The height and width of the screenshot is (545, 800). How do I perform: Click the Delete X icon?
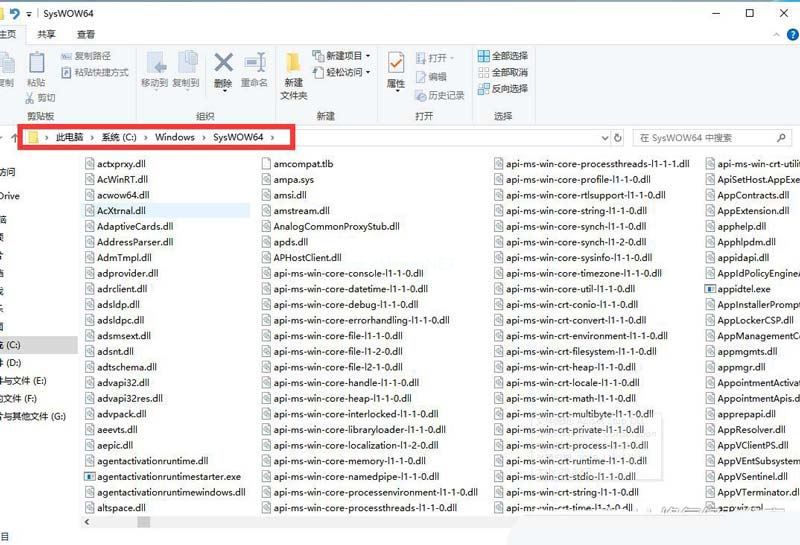(223, 63)
